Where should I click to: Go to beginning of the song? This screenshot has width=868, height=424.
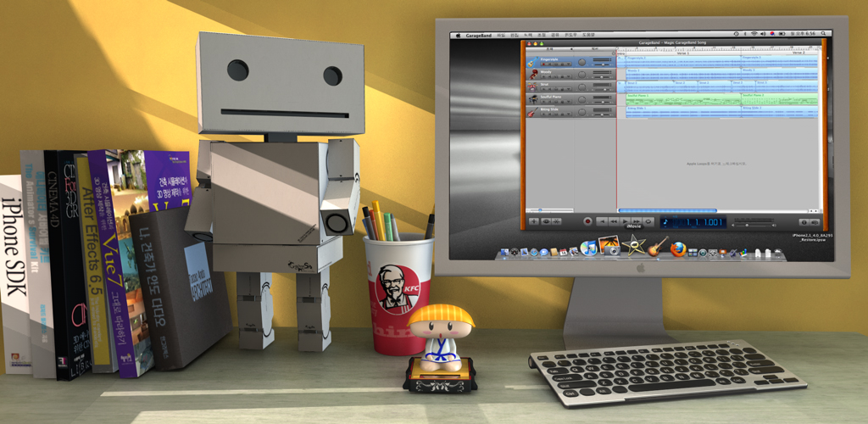(x=603, y=221)
